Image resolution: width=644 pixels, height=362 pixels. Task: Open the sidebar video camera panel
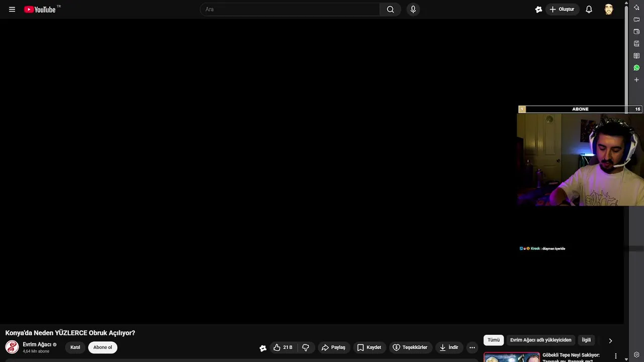click(x=636, y=20)
